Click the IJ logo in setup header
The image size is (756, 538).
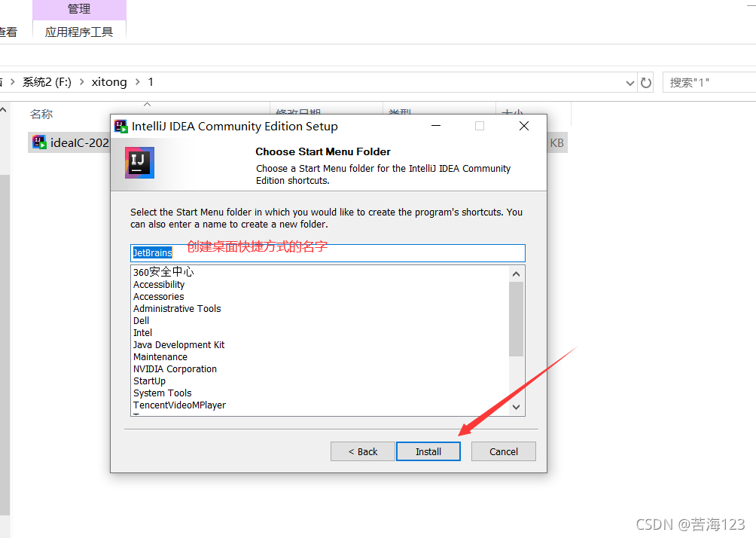click(139, 163)
